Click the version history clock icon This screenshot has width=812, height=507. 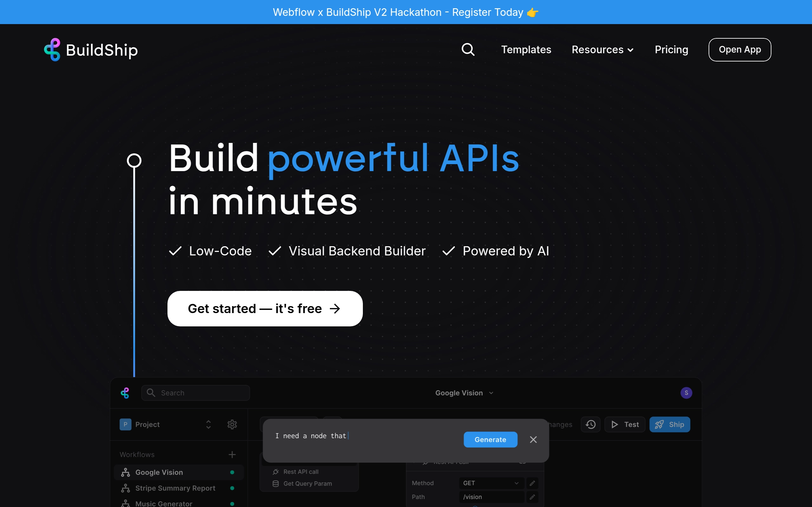point(591,425)
